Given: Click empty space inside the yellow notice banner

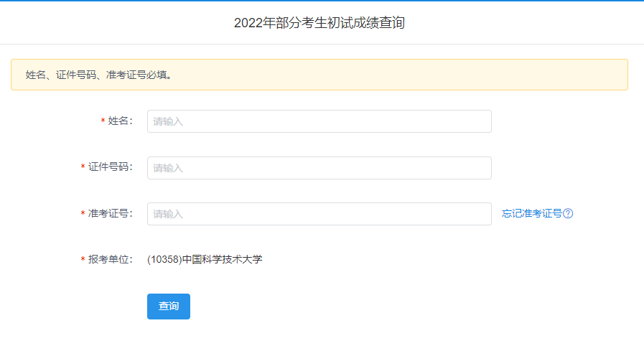Looking at the screenshot, I should tap(431, 75).
